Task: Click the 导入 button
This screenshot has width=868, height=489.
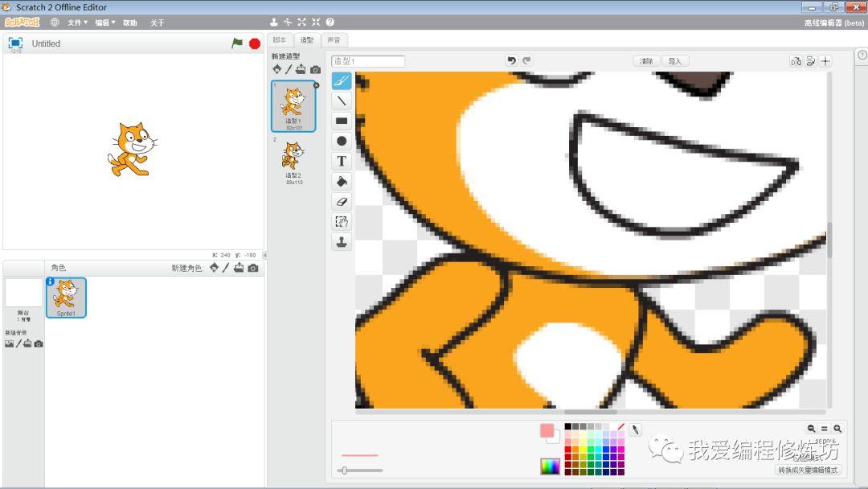Action: (x=675, y=61)
